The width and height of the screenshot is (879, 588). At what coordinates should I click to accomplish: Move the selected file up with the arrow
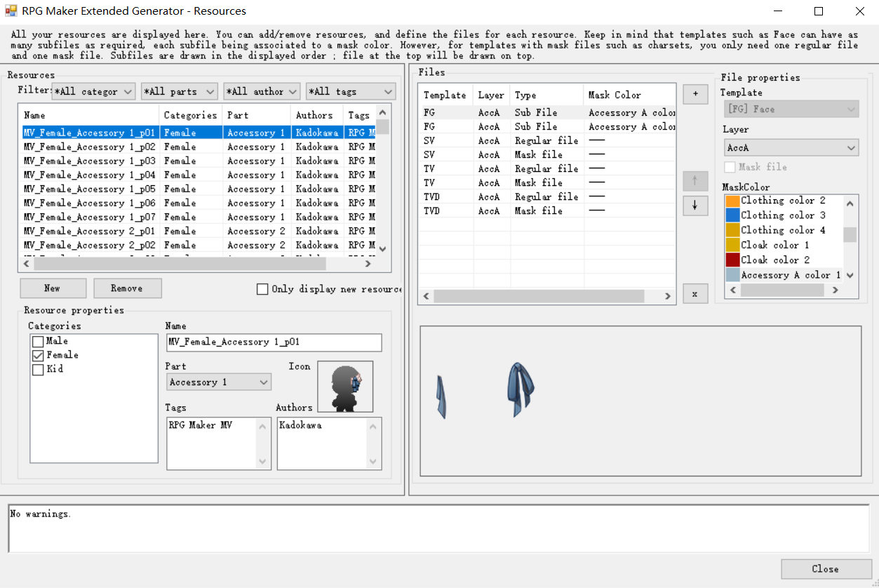[x=695, y=181]
